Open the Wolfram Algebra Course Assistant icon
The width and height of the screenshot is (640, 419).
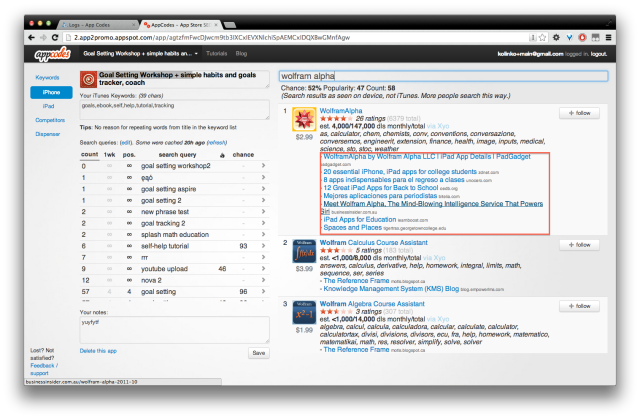(304, 313)
